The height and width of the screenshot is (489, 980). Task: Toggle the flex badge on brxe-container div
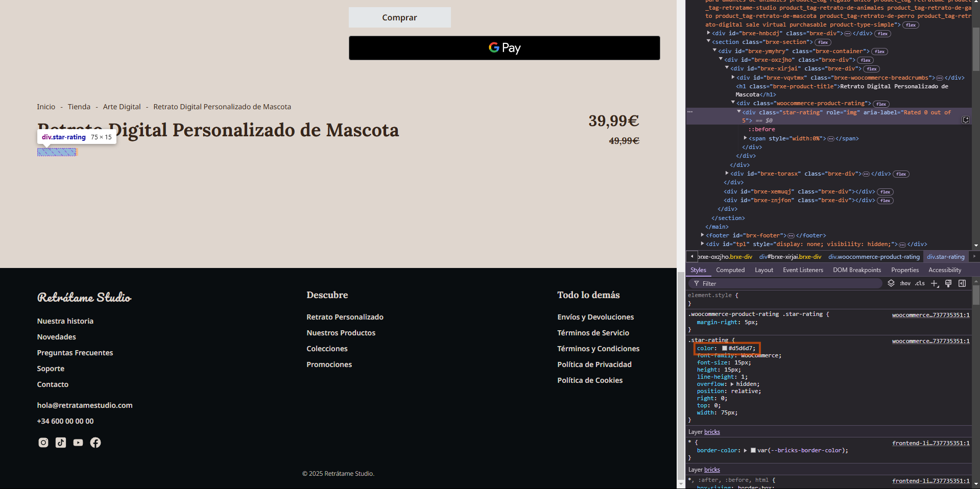click(x=879, y=52)
